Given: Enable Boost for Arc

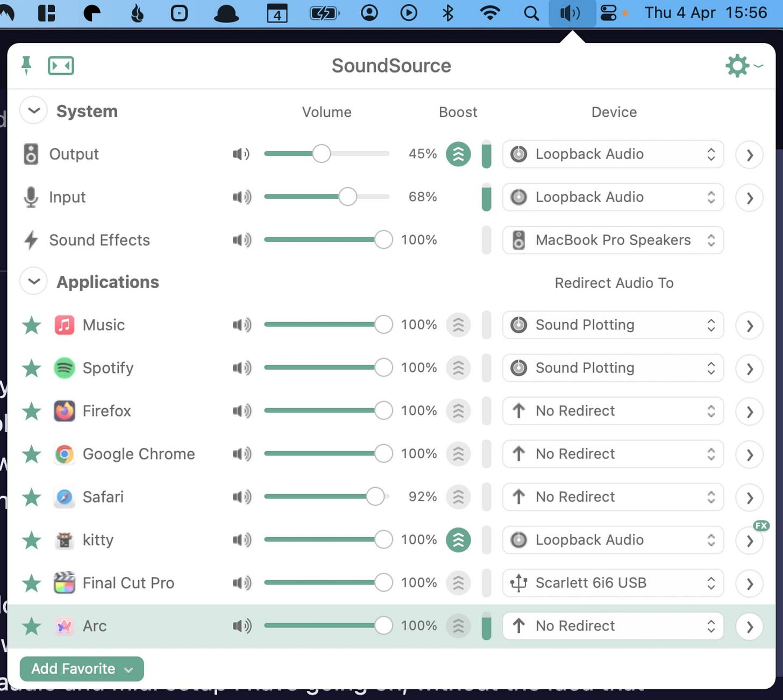Looking at the screenshot, I should pos(458,626).
